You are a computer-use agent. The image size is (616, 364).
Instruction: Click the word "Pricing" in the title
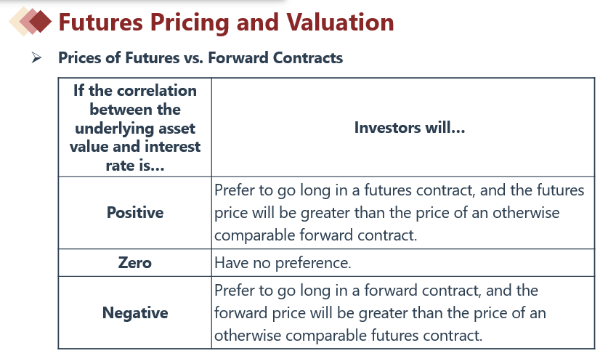pyautogui.click(x=192, y=22)
